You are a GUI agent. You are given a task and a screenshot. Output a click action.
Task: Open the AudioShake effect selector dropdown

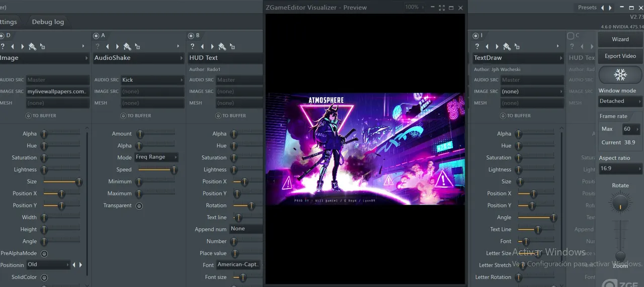pyautogui.click(x=138, y=58)
